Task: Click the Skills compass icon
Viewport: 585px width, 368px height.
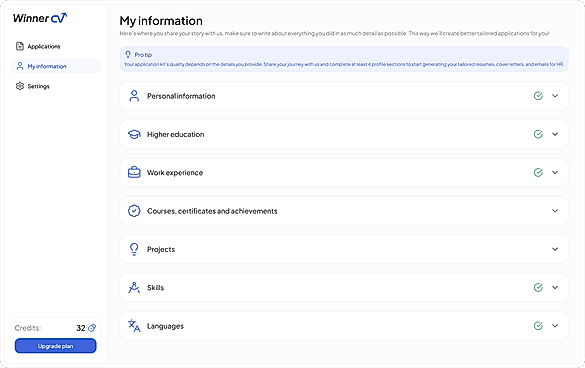Action: 134,287
